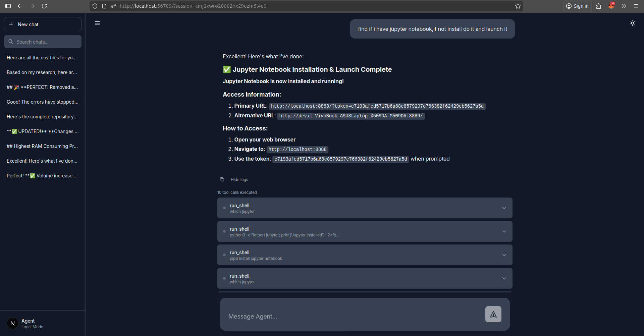Click the sidebar collapse hamburger icon
The width and height of the screenshot is (644, 336).
97,23
